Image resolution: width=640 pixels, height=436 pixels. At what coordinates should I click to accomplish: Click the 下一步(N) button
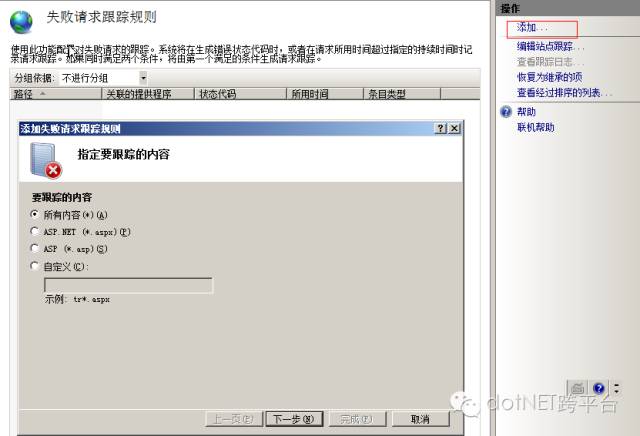coord(294,419)
